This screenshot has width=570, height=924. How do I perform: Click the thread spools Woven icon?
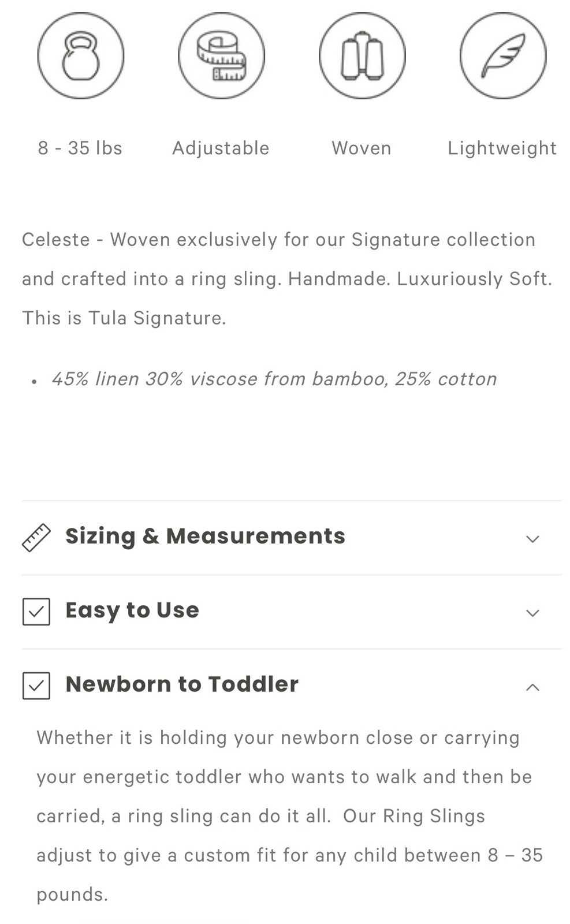coord(362,56)
